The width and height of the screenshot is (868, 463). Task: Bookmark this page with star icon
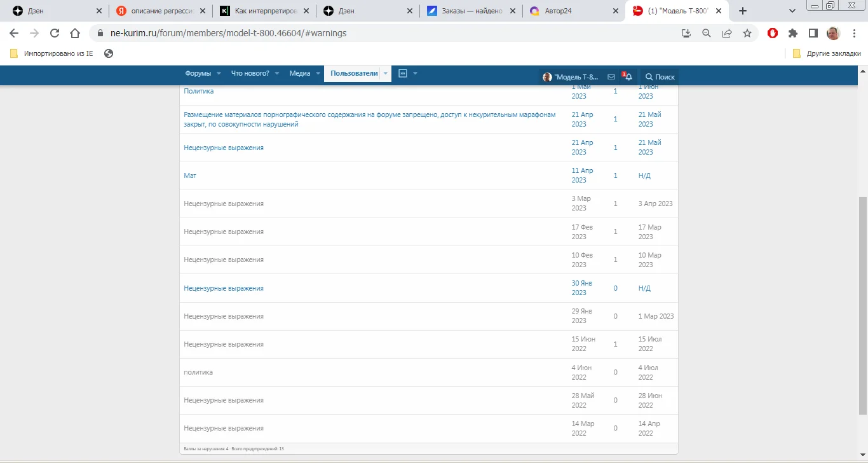(747, 33)
